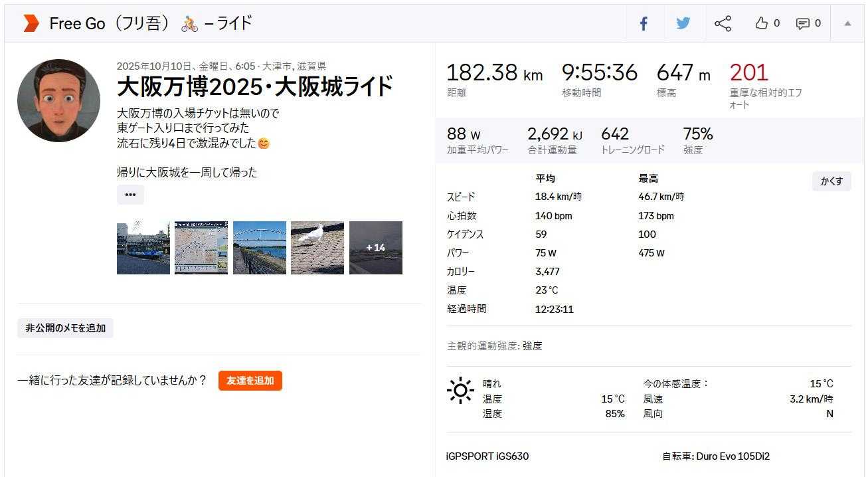The image size is (868, 477).
Task: Open the comments speech bubble
Action: pos(803,24)
